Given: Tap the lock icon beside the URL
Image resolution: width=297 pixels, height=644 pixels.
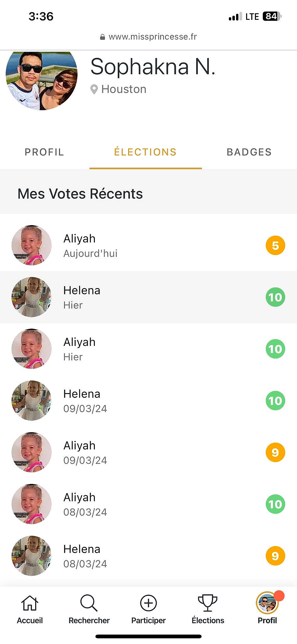Looking at the screenshot, I should coord(102,37).
